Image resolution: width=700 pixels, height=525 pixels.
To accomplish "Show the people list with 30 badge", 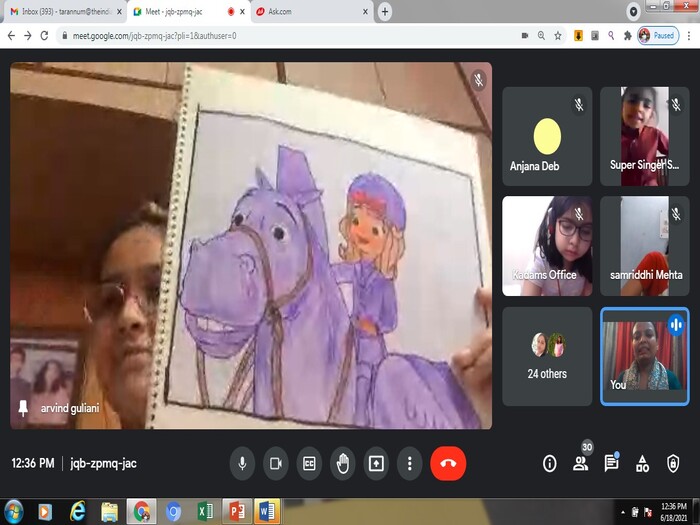I will tap(581, 462).
